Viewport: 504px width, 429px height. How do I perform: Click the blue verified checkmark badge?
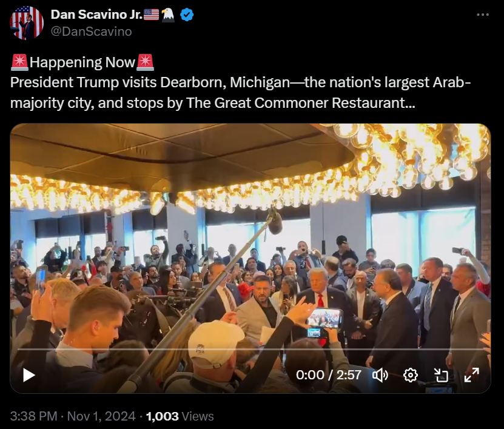point(187,15)
